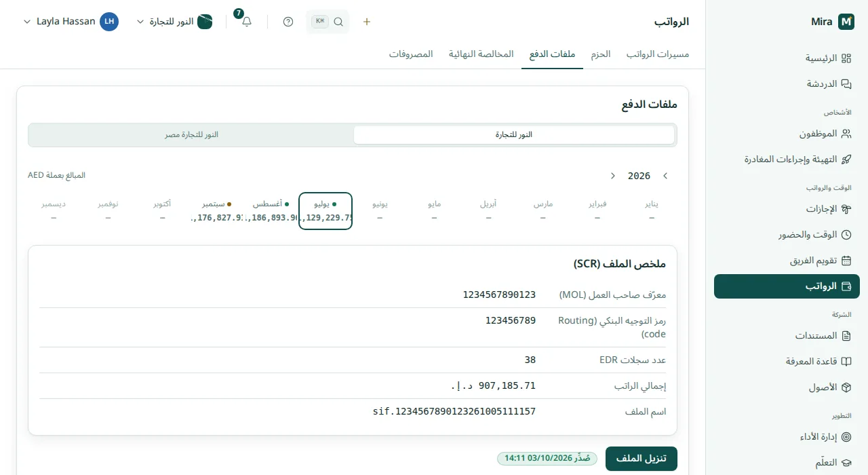Open الإجازات leave icon in sidebar
Viewport: 868px width, 475px height.
(846, 209)
